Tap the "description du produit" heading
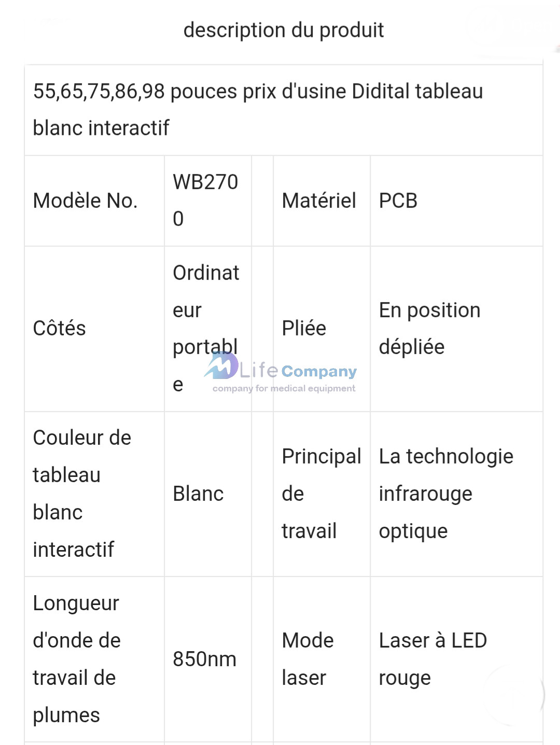Image resolution: width=560 pixels, height=745 pixels. point(284,30)
